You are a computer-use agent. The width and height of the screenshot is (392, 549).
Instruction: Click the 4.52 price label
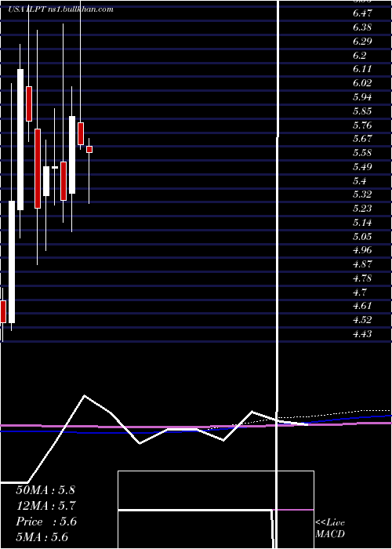coord(362,320)
